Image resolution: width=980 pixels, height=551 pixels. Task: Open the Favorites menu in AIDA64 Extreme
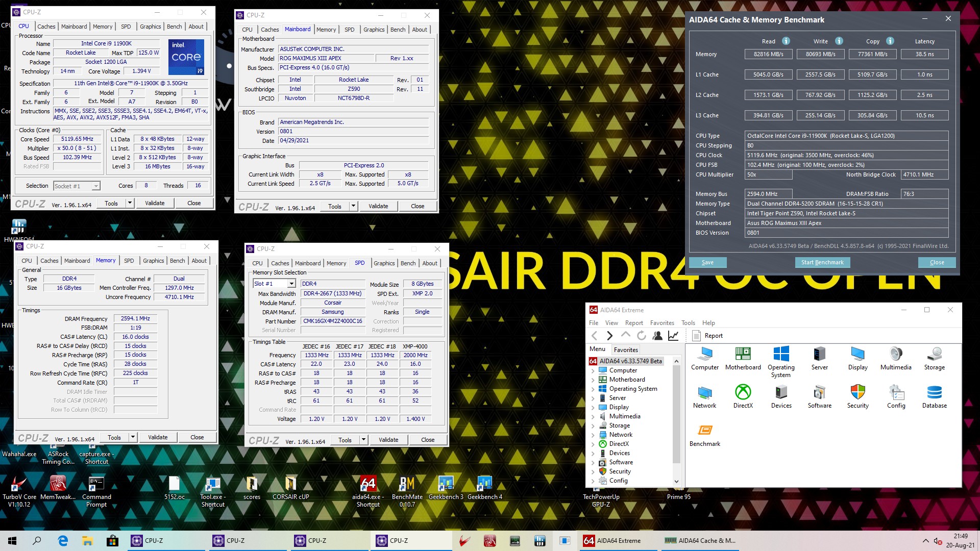tap(662, 323)
